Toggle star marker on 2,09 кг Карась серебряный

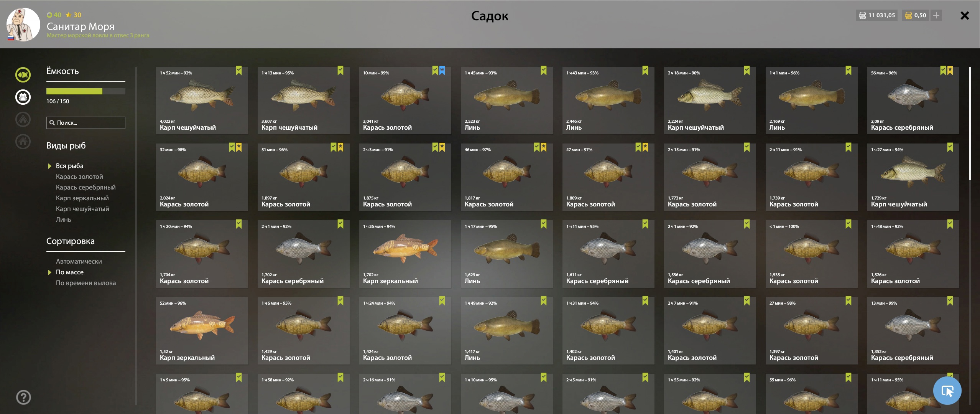pyautogui.click(x=950, y=71)
